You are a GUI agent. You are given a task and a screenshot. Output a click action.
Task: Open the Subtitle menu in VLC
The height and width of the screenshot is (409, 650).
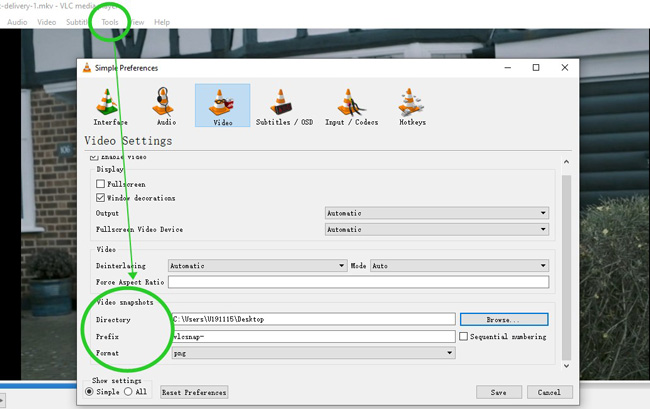coord(78,22)
